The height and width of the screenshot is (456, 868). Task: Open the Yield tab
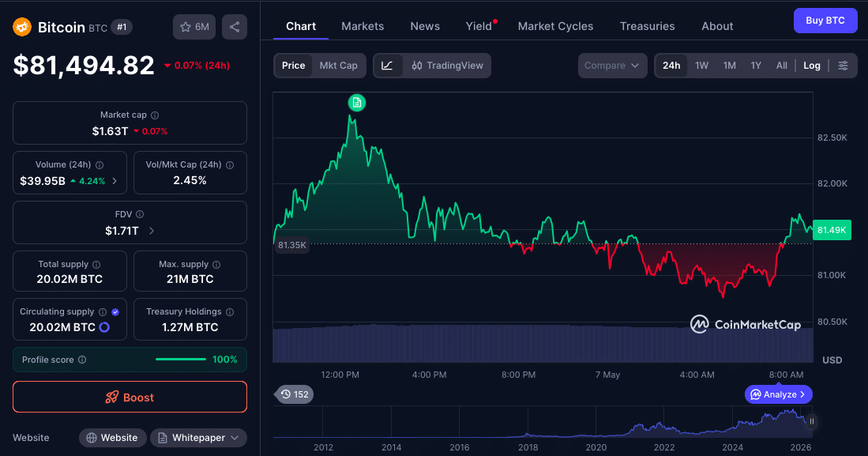pyautogui.click(x=479, y=26)
